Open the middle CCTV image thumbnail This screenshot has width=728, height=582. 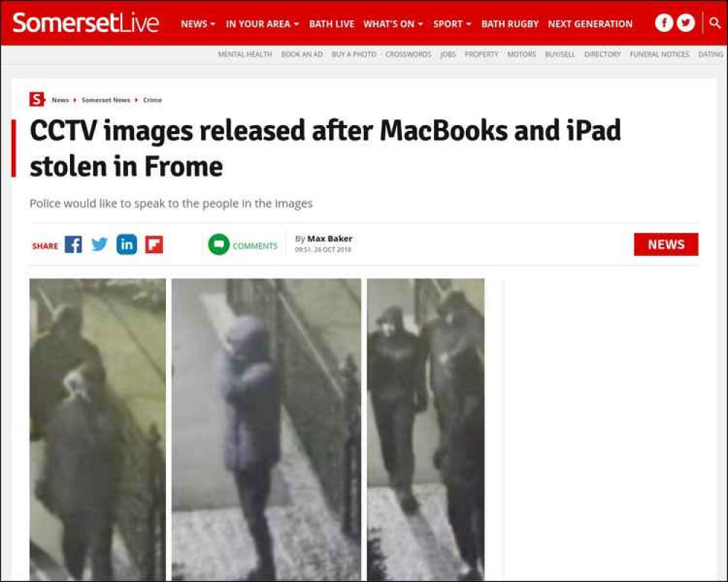pyautogui.click(x=266, y=429)
